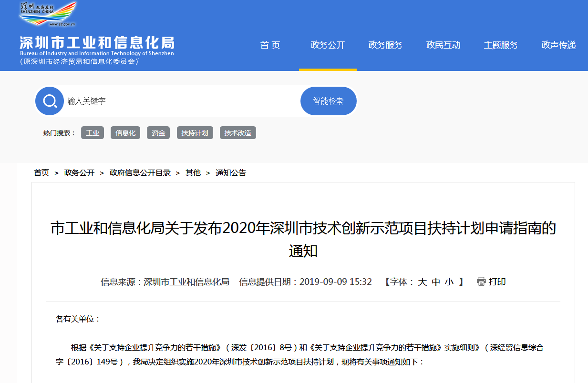588x383 pixels.
Task: Set font size to large 大
Action: (x=422, y=282)
